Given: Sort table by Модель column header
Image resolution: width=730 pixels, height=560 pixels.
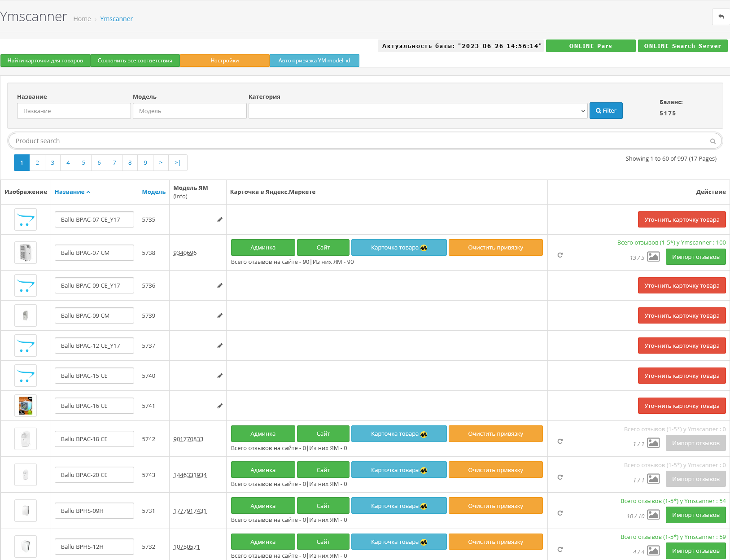Looking at the screenshot, I should tap(153, 192).
